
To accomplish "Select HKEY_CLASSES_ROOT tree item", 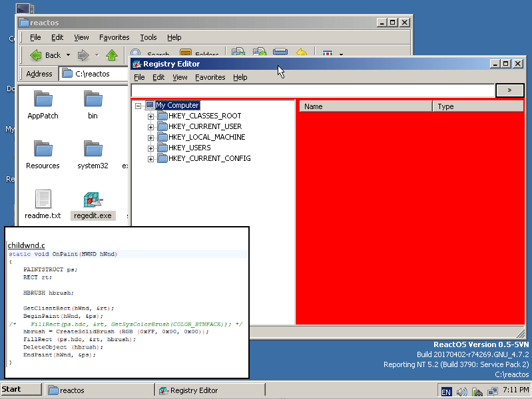I will (x=204, y=116).
